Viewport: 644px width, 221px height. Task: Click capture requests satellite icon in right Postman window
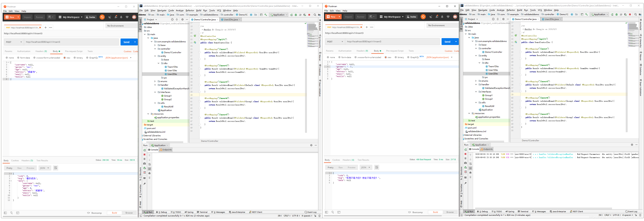click(431, 17)
